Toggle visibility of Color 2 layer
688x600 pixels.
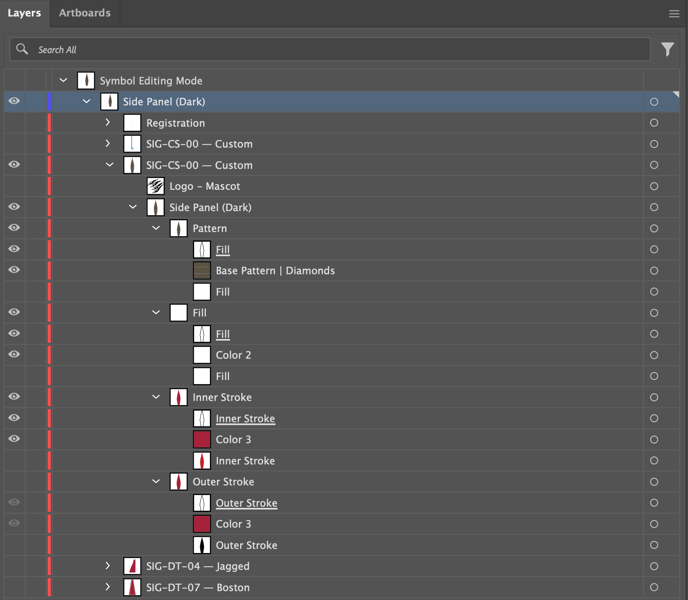coord(14,355)
